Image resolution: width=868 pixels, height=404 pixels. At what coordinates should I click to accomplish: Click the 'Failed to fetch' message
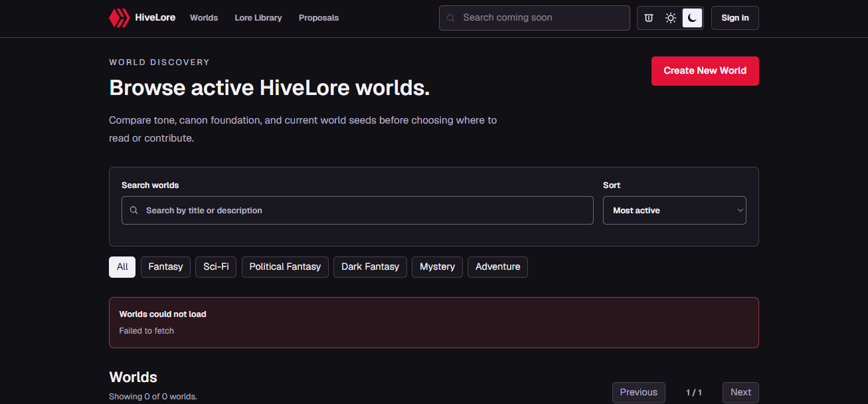click(x=147, y=331)
